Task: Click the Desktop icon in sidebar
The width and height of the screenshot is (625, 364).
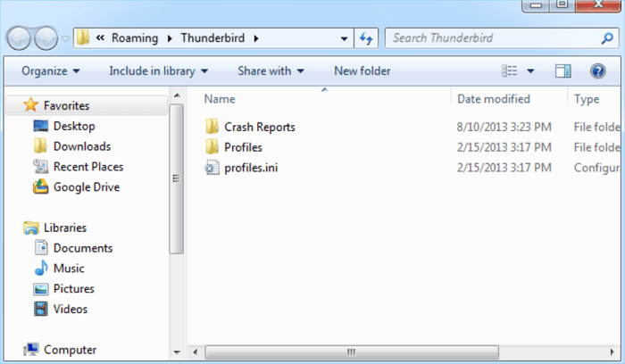Action: point(41,126)
